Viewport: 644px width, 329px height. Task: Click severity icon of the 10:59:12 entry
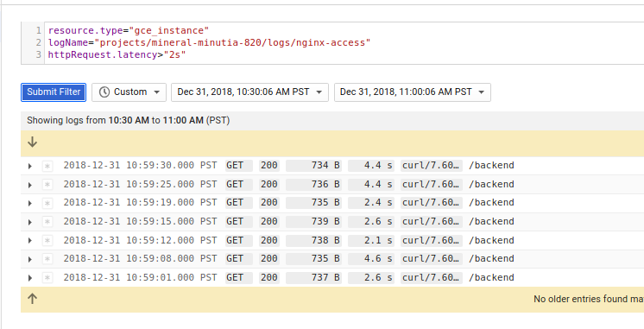tap(47, 240)
